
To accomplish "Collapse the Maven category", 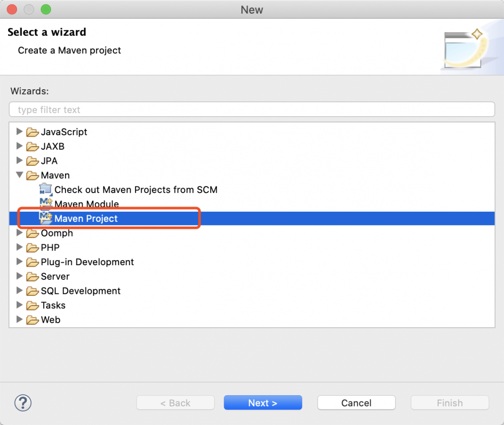I will click(20, 175).
